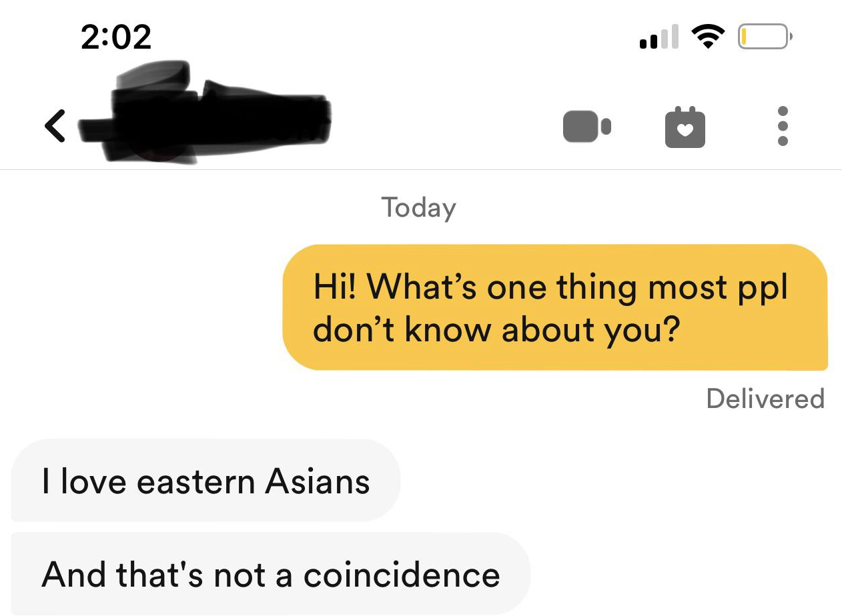Viewport: 842px width, 616px height.
Task: Select the yellow sent message bubble
Action: (x=555, y=307)
